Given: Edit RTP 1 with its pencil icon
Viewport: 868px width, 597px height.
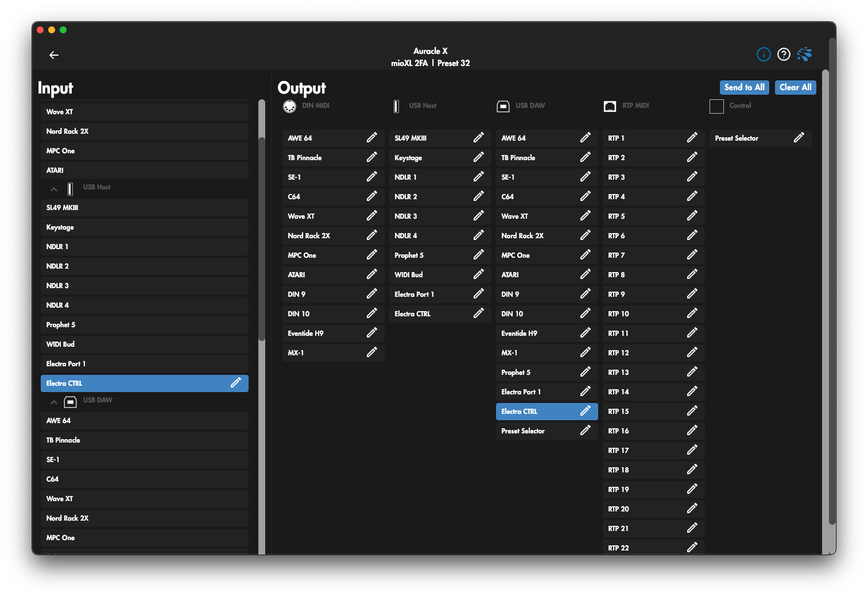Looking at the screenshot, I should pyautogui.click(x=692, y=138).
